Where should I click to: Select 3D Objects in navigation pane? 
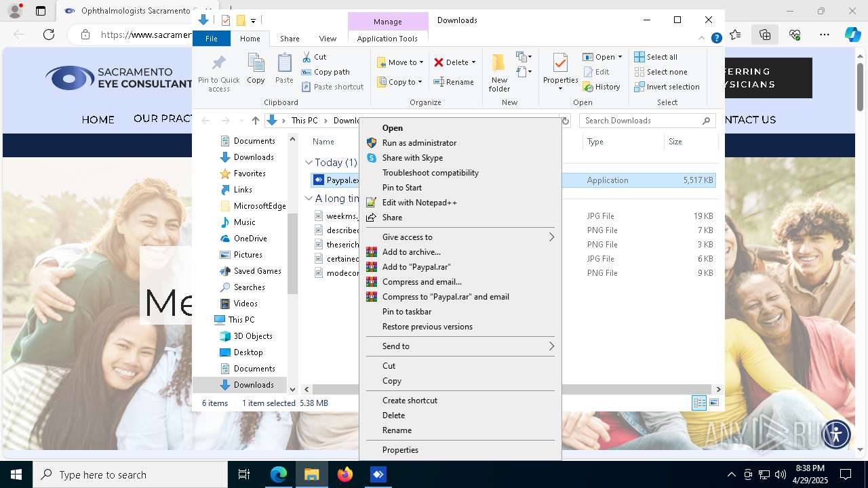click(x=253, y=336)
